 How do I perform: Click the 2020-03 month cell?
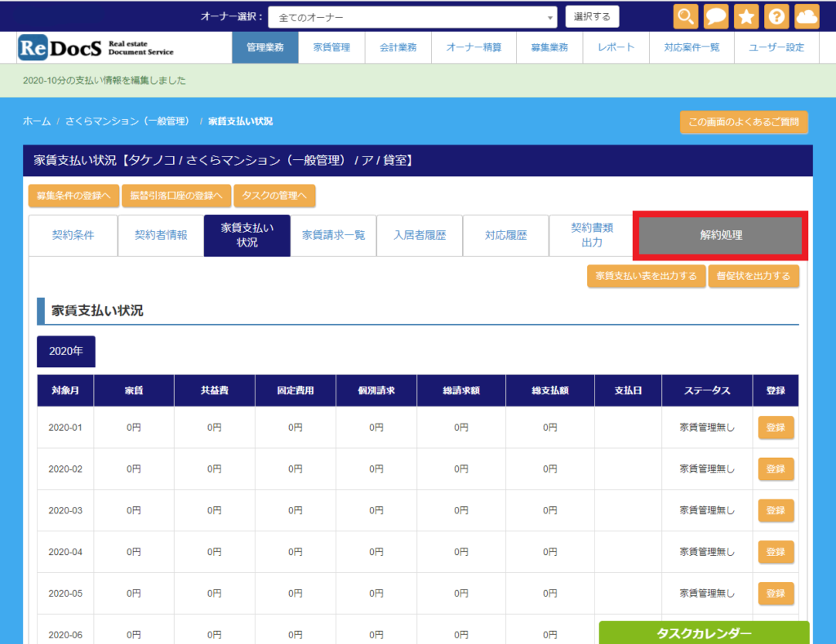point(65,511)
